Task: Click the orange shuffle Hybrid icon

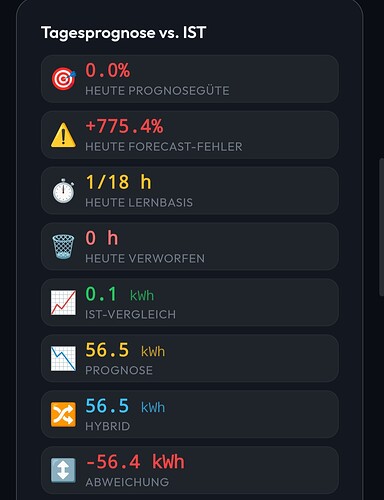Action: (x=63, y=414)
